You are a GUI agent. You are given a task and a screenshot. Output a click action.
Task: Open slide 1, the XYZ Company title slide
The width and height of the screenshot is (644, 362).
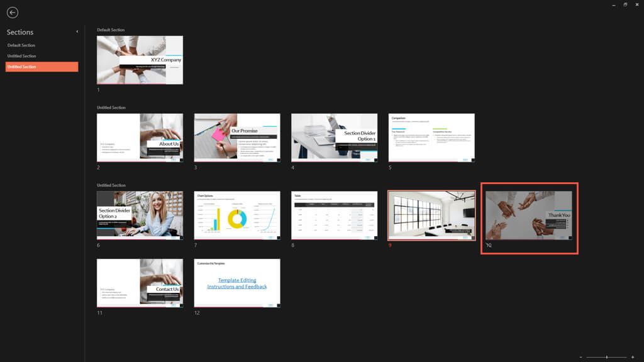[140, 60]
